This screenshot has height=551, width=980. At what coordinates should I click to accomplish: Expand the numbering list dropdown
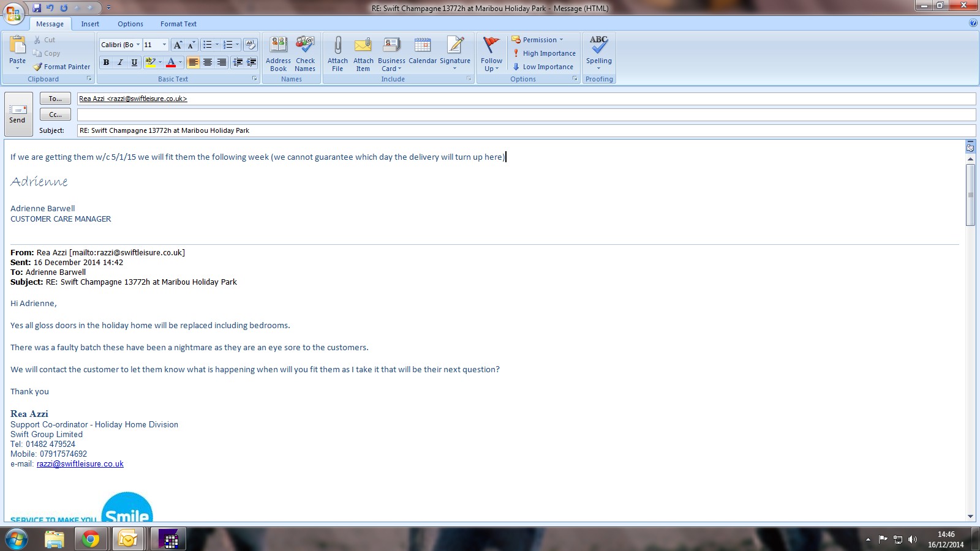click(237, 45)
